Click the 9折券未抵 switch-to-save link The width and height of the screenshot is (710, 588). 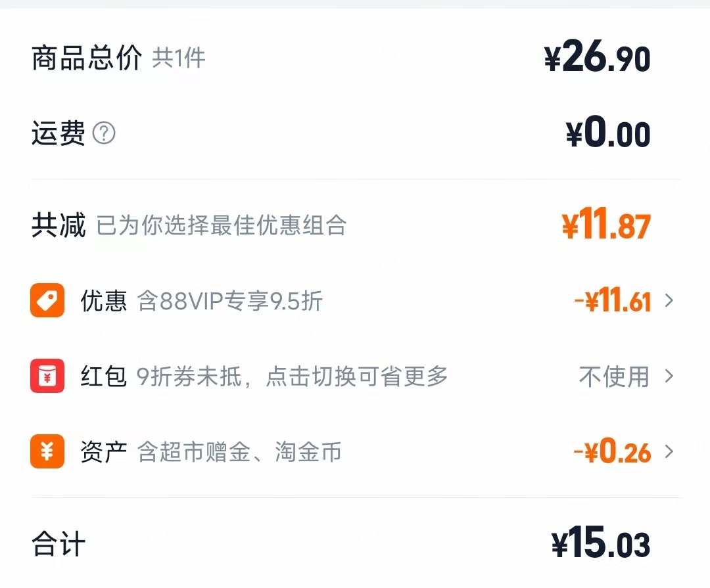point(291,376)
